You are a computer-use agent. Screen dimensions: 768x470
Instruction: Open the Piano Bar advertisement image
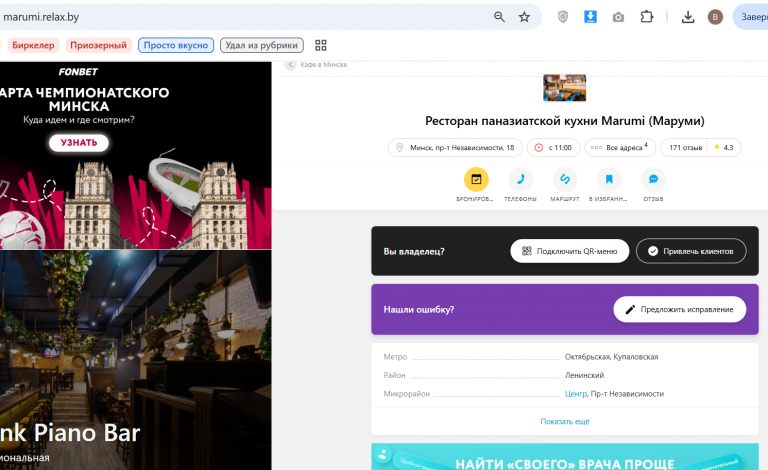click(x=136, y=360)
